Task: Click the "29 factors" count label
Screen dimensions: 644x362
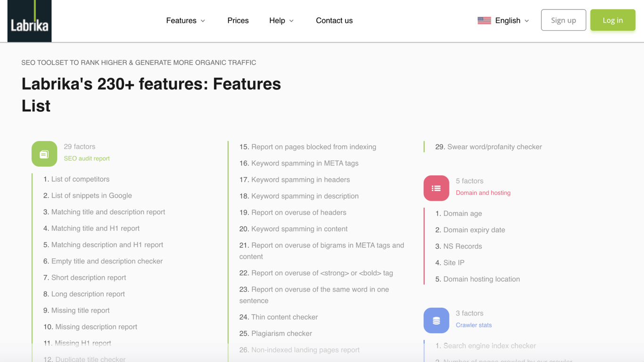Action: tap(80, 147)
